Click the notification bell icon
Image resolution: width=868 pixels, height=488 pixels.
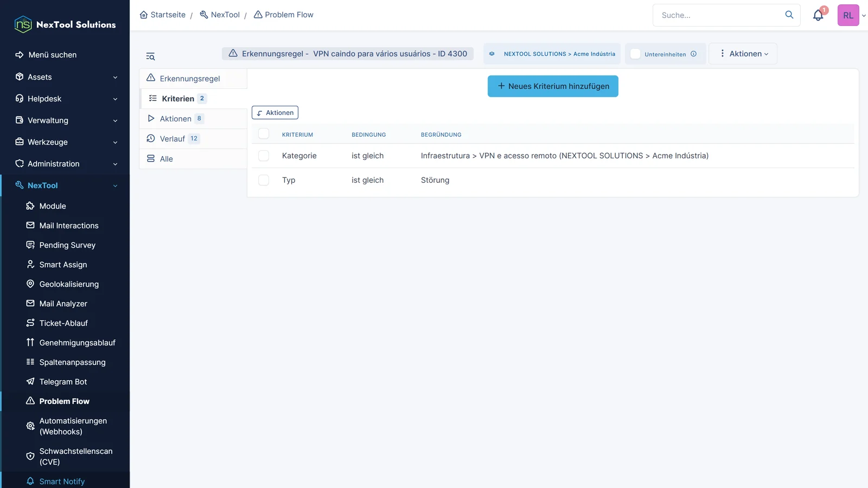[818, 15]
